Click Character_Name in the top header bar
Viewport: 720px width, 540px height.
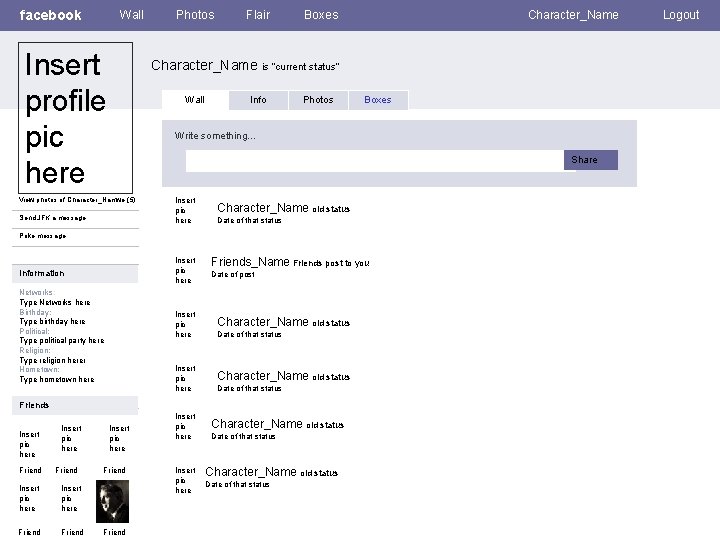(x=573, y=15)
